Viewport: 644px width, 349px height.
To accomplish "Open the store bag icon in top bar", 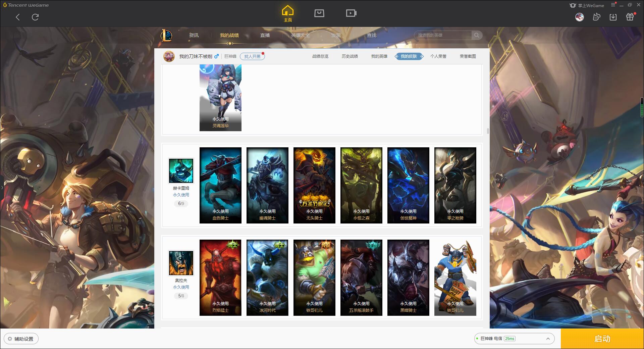I will [319, 13].
